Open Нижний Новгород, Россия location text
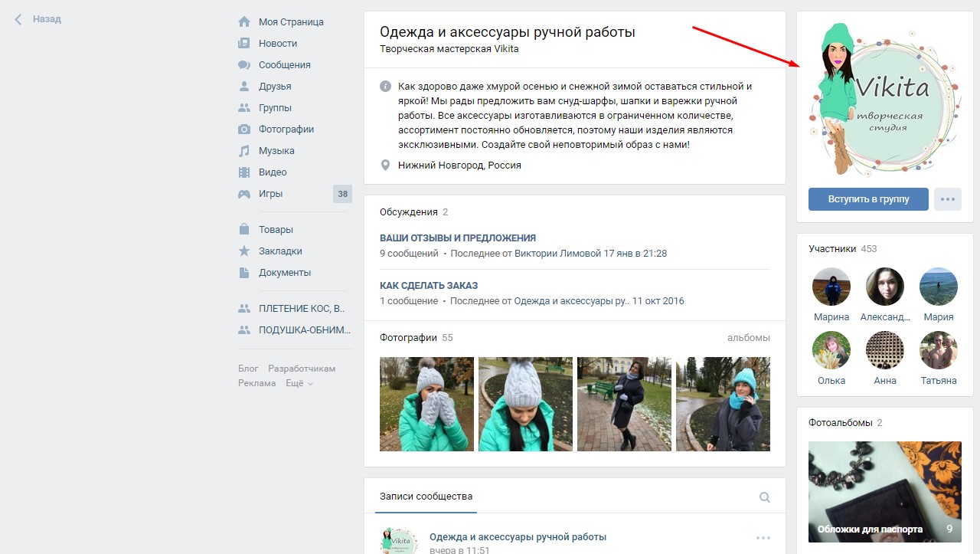The width and height of the screenshot is (980, 554). point(459,166)
